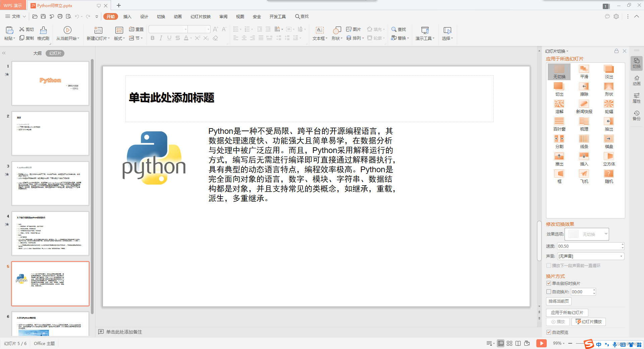Open the 插入 ribbon tab
Viewport: 644px width, 349px height.
127,16
